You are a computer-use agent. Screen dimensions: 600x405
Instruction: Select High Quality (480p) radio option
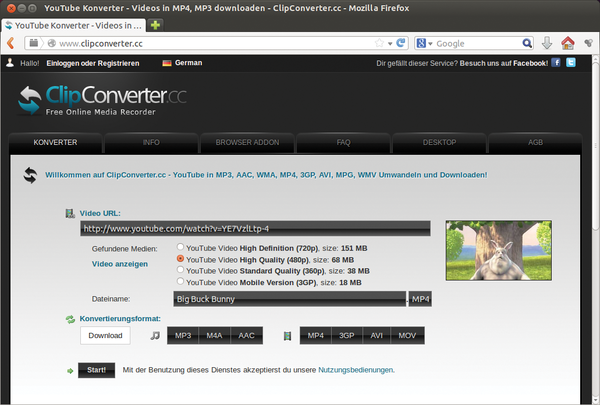pyautogui.click(x=180, y=258)
